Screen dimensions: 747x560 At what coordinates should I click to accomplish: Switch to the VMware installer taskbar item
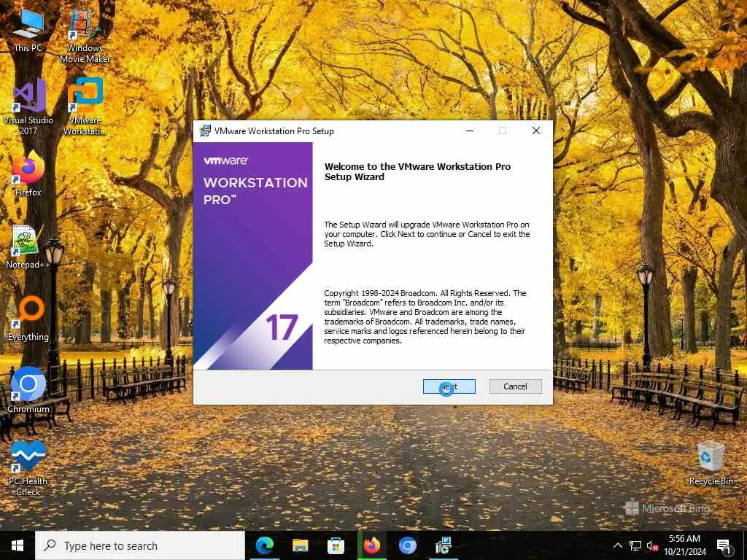click(443, 545)
